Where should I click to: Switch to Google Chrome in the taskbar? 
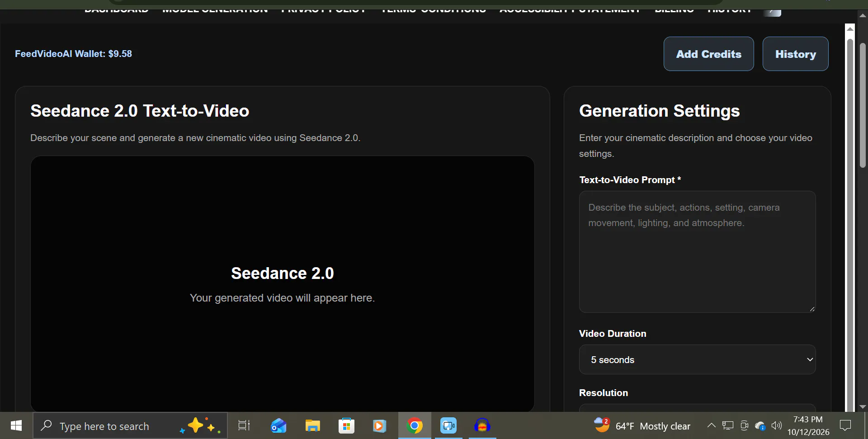pos(415,425)
